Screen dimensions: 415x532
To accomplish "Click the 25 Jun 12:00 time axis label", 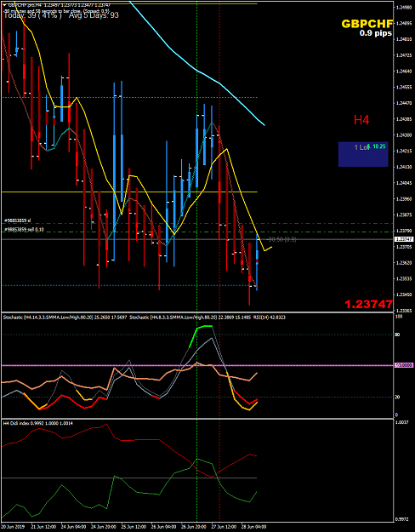I will (135, 527).
